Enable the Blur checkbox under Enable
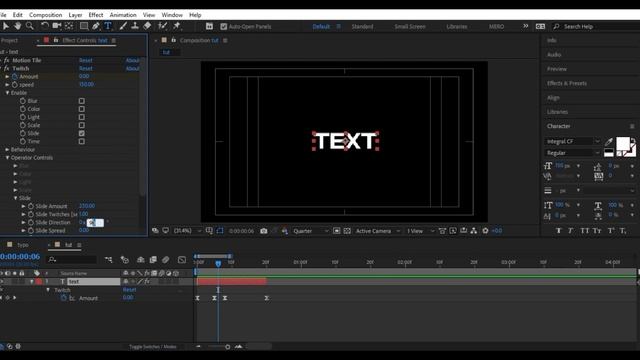This screenshot has height=360, width=640. (x=82, y=101)
